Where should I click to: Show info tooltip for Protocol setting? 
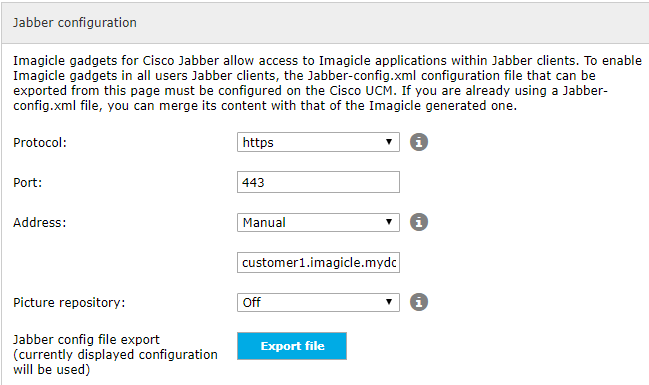click(419, 142)
